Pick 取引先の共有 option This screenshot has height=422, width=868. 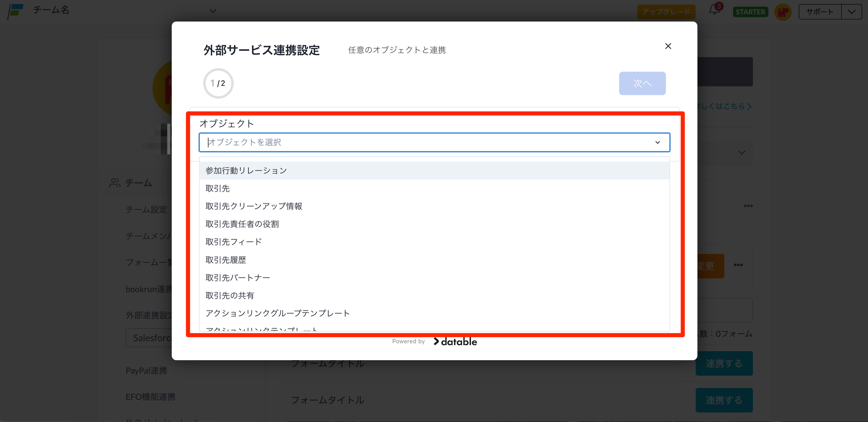point(434,295)
